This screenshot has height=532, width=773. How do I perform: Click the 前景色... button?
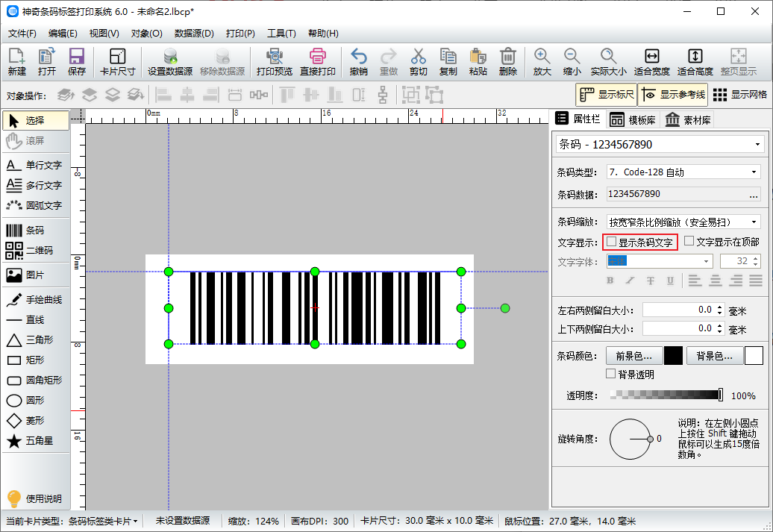pyautogui.click(x=633, y=355)
